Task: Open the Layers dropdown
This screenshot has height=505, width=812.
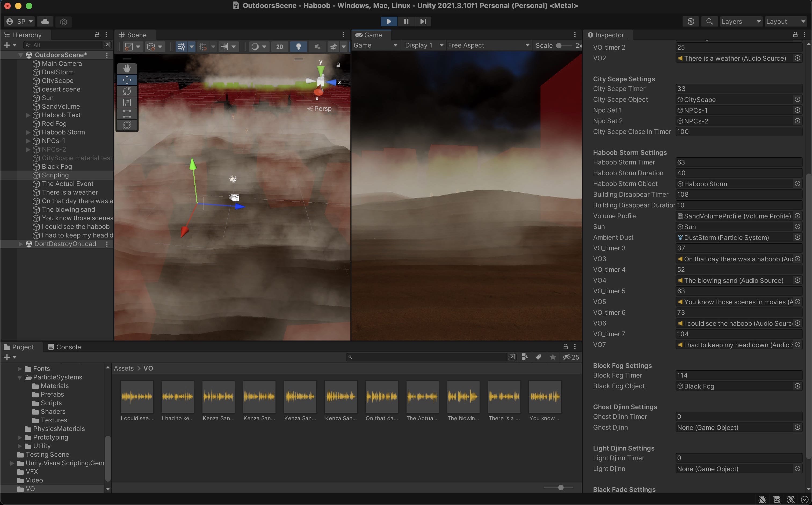Action: click(741, 21)
